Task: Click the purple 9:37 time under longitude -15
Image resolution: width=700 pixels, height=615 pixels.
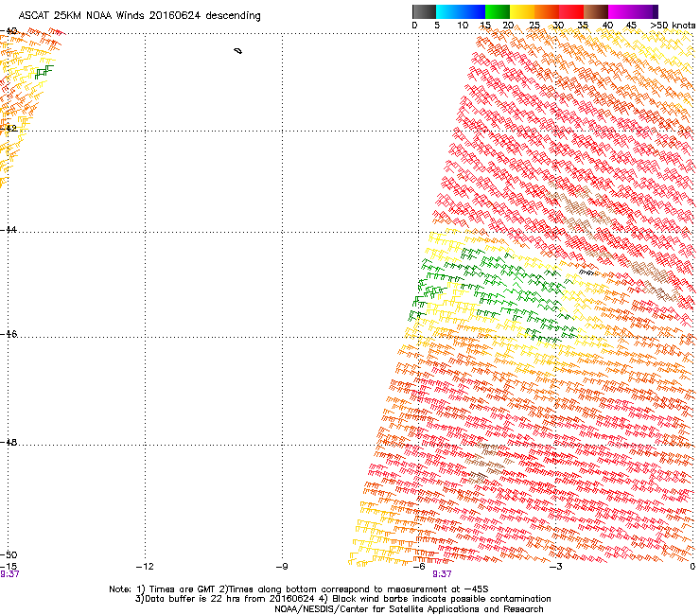Action: point(9,574)
